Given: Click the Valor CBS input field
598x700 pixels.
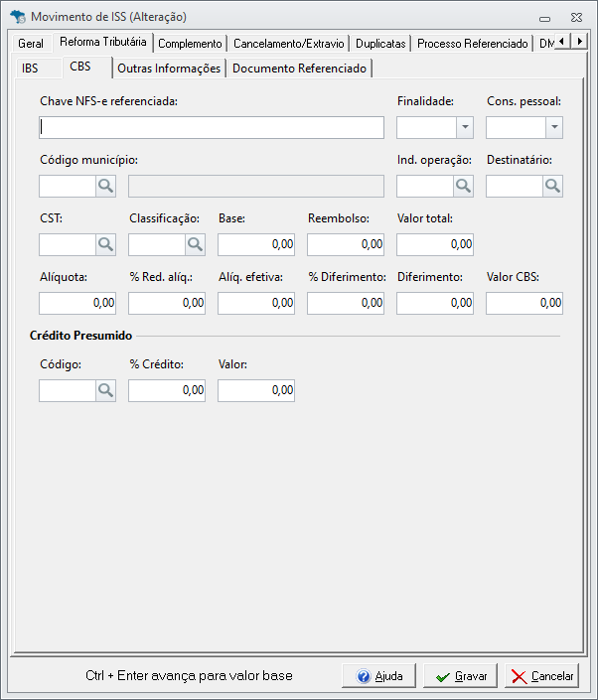Looking at the screenshot, I should click(524, 303).
